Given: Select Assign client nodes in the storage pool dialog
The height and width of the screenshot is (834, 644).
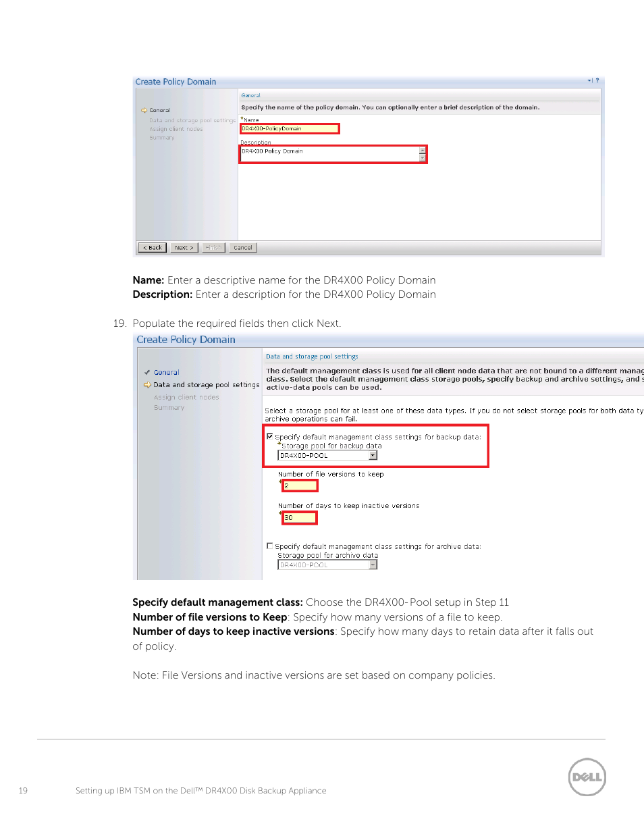Looking at the screenshot, I should [x=186, y=398].
